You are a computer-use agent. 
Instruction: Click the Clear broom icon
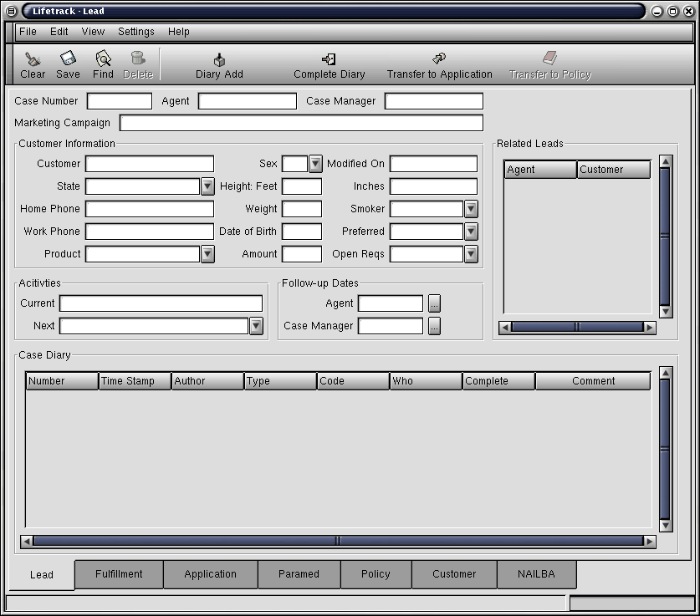33,59
